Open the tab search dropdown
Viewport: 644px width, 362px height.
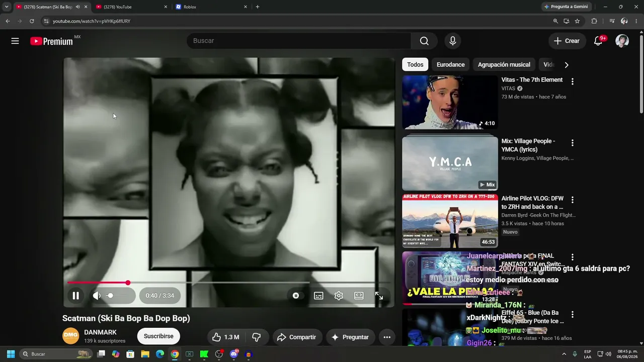click(x=7, y=7)
